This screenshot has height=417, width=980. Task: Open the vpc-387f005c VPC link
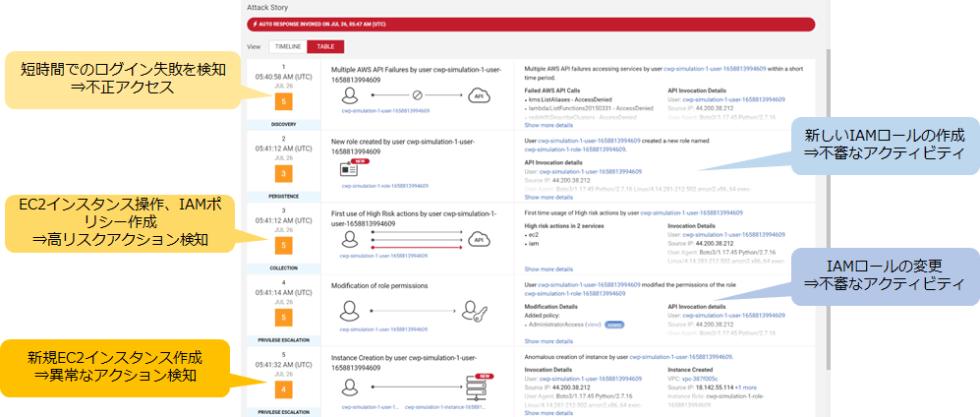pyautogui.click(x=701, y=379)
